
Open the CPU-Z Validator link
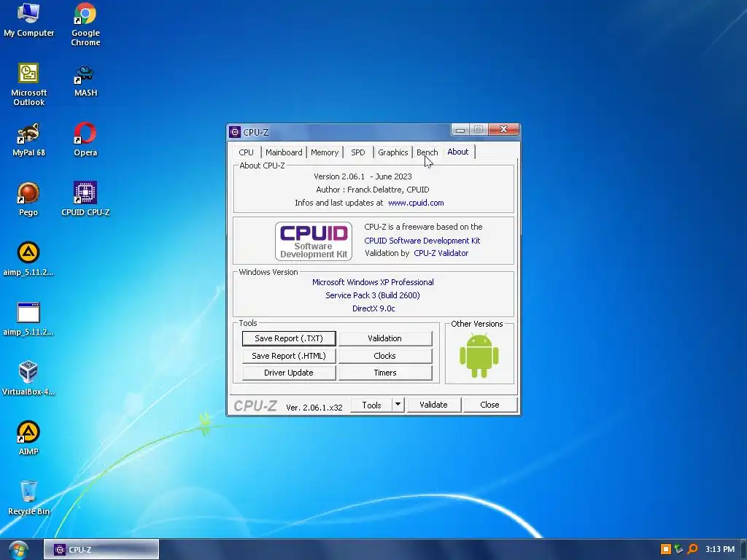point(441,253)
